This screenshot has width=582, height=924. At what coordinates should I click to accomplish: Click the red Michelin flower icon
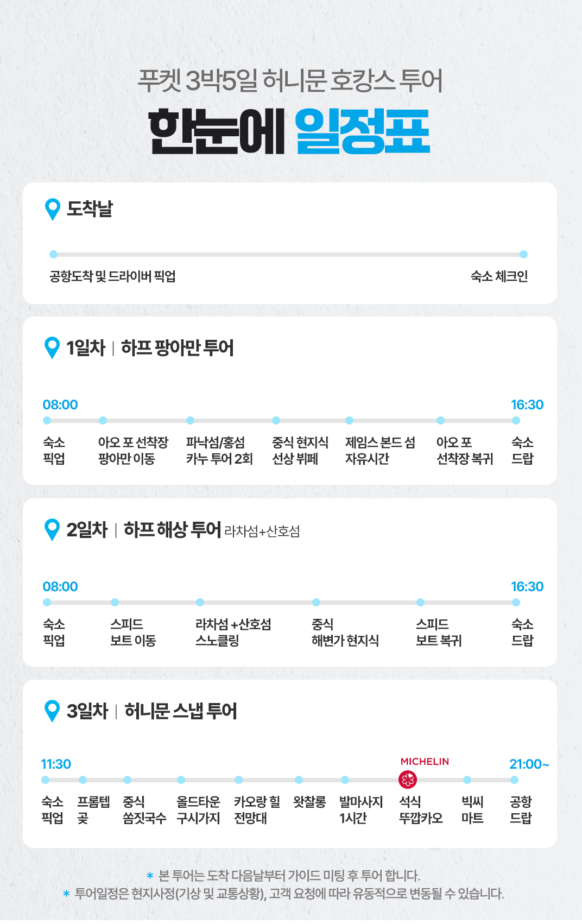pyautogui.click(x=407, y=780)
